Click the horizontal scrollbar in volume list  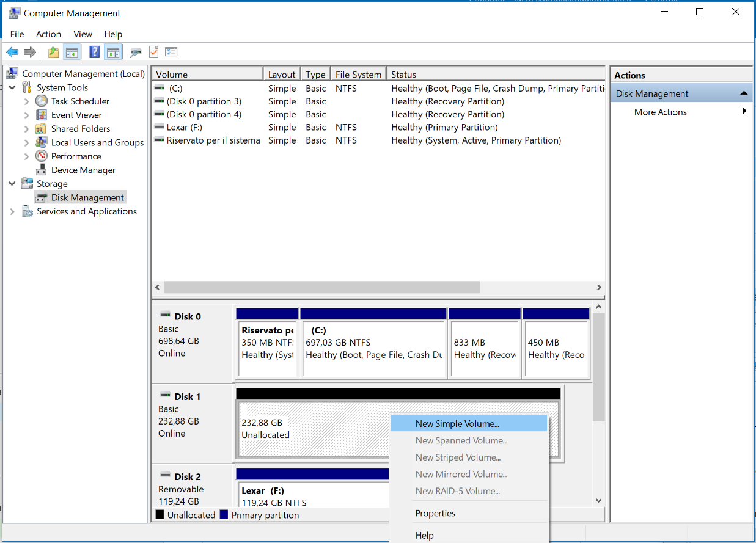tap(321, 287)
